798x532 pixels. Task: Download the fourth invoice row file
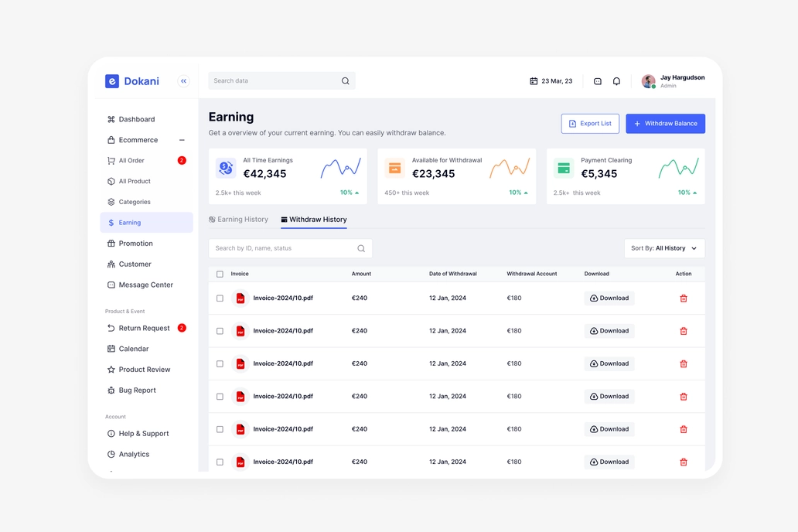click(x=609, y=397)
